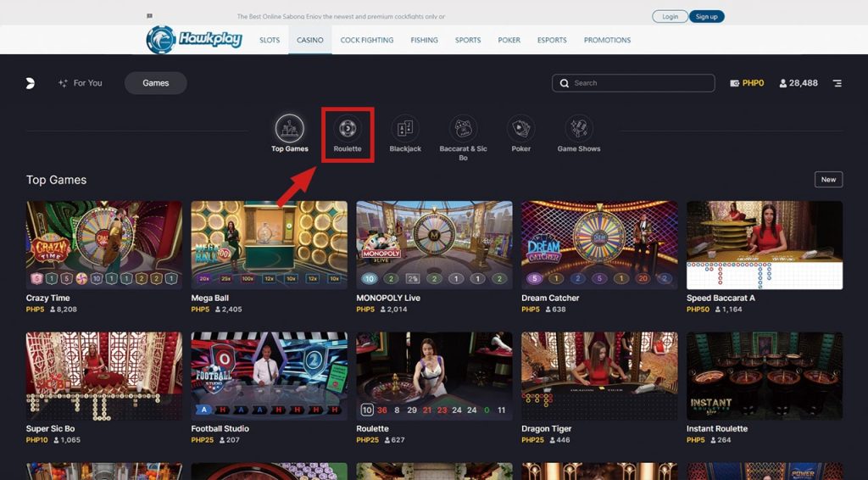Click the Crazy Time title text
Viewport: 868px width, 480px height.
tap(47, 298)
